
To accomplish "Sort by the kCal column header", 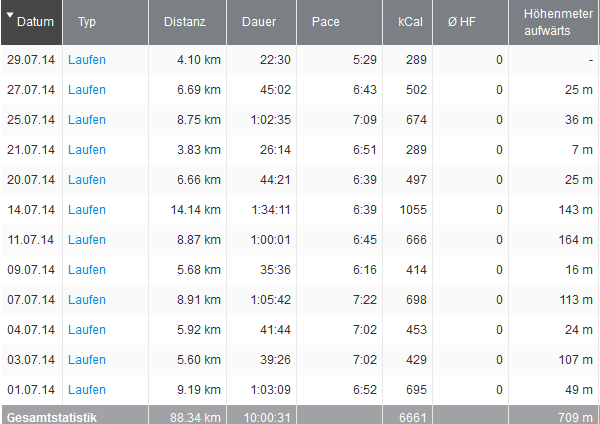I will (x=410, y=21).
